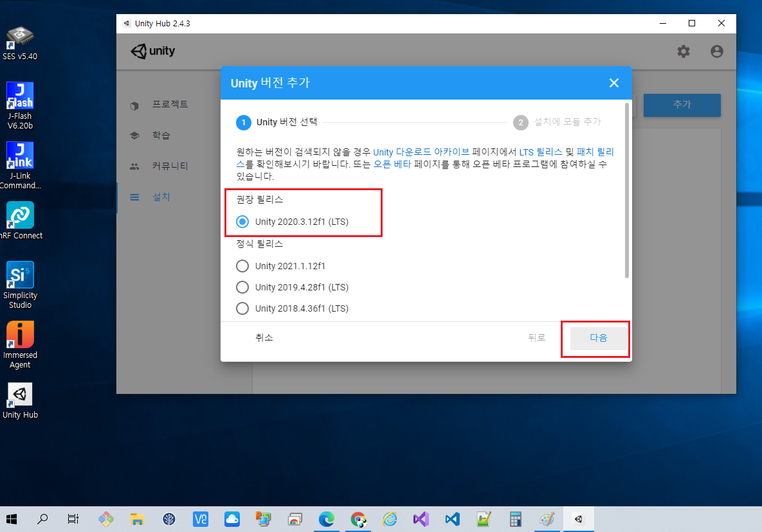
Task: Click the Unity logo in header
Action: [152, 51]
